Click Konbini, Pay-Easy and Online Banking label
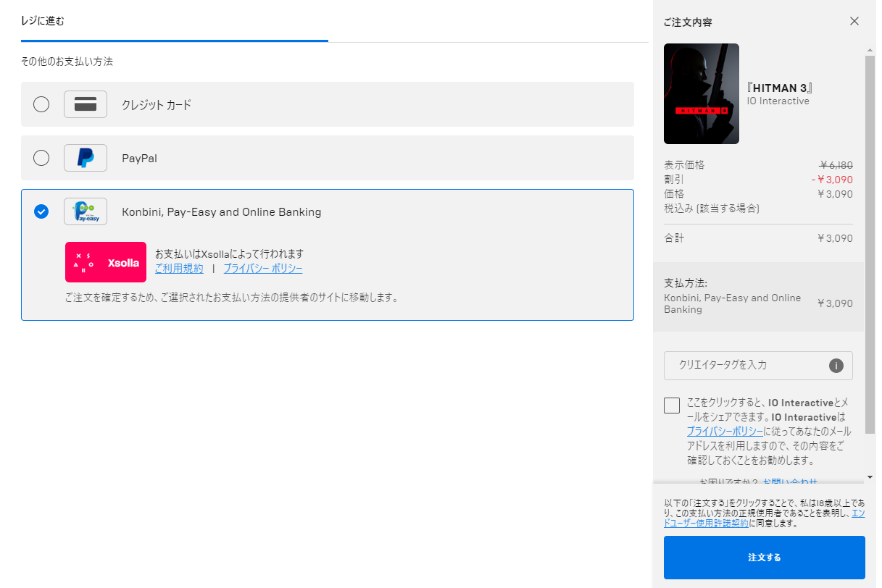The width and height of the screenshot is (882, 588). pyautogui.click(x=222, y=212)
